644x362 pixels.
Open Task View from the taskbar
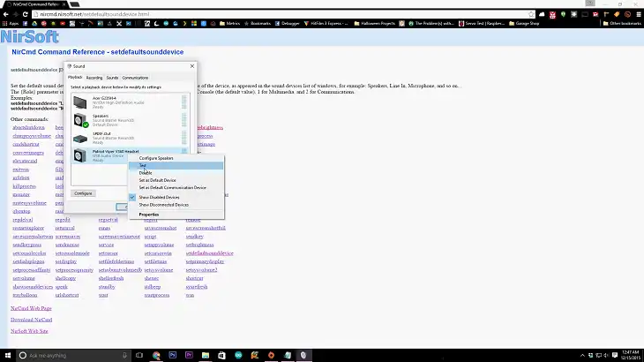click(139, 355)
